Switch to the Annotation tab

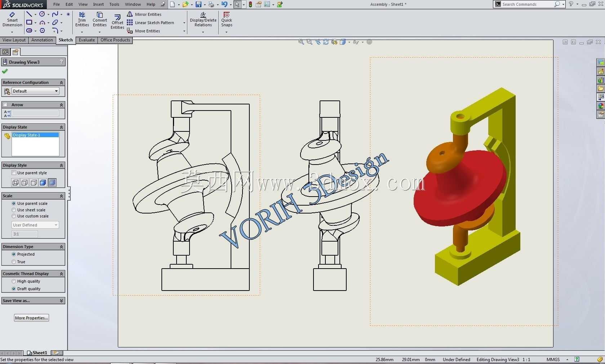point(42,40)
